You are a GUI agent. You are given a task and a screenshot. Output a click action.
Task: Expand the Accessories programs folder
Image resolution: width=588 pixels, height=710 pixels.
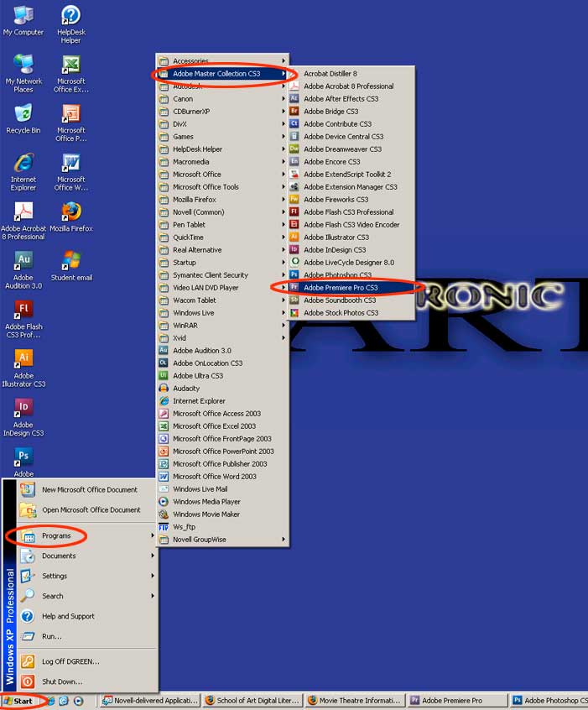pyautogui.click(x=223, y=60)
